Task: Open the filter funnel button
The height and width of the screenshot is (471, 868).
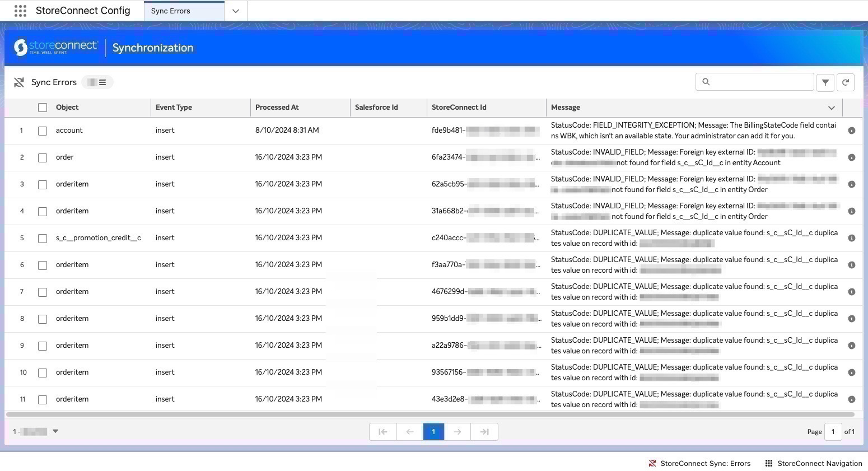Action: point(825,82)
